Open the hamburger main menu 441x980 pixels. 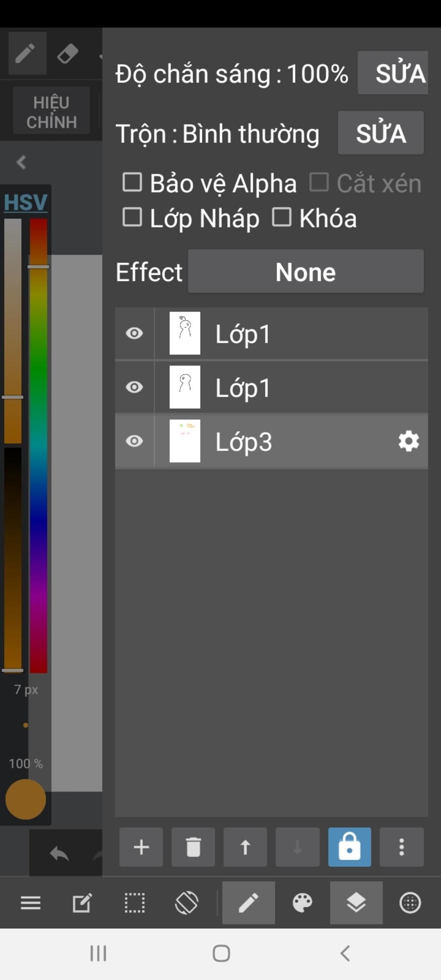31,902
